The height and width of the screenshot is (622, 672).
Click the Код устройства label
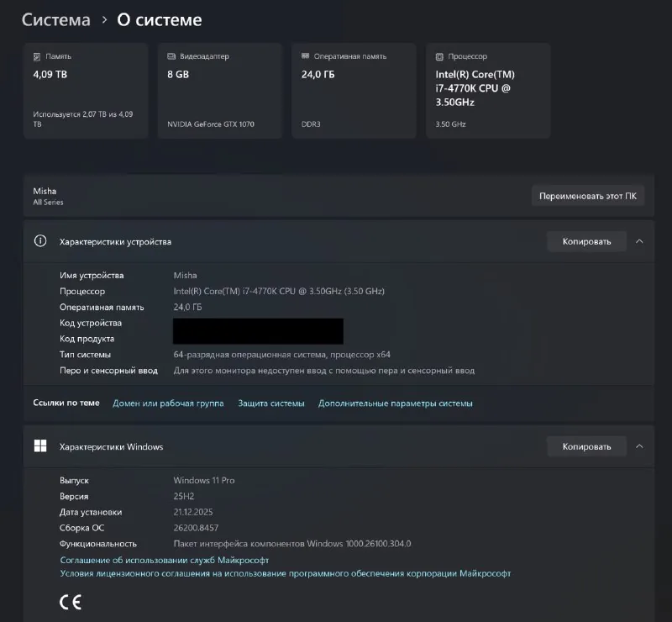91,323
